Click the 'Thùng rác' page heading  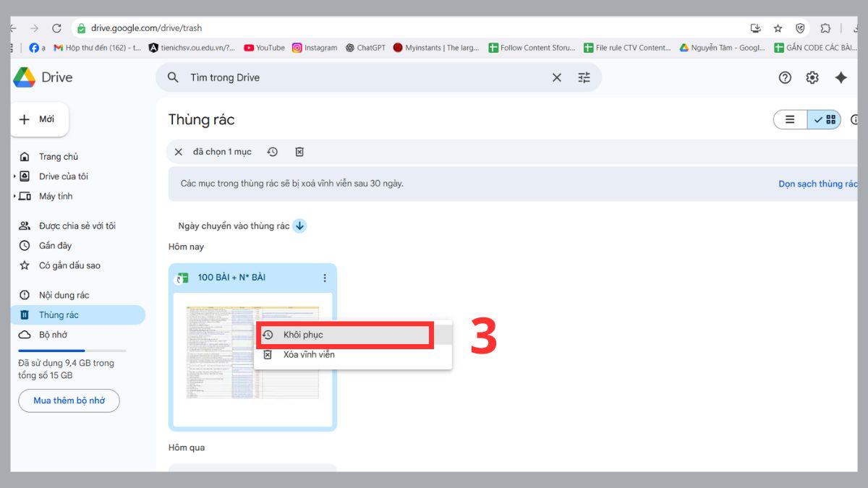pos(202,120)
